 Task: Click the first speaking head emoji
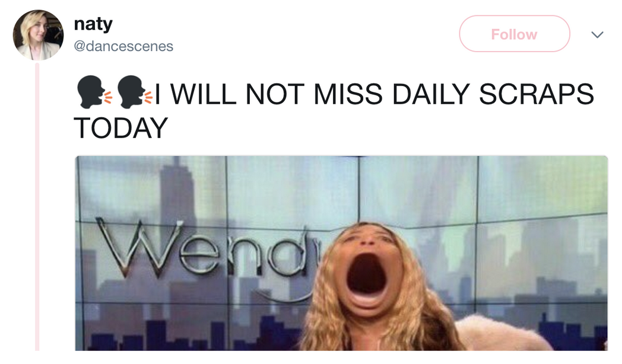[94, 92]
